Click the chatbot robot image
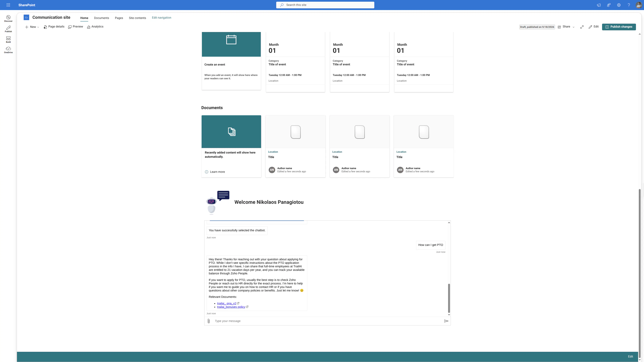644x362 pixels. click(x=217, y=203)
